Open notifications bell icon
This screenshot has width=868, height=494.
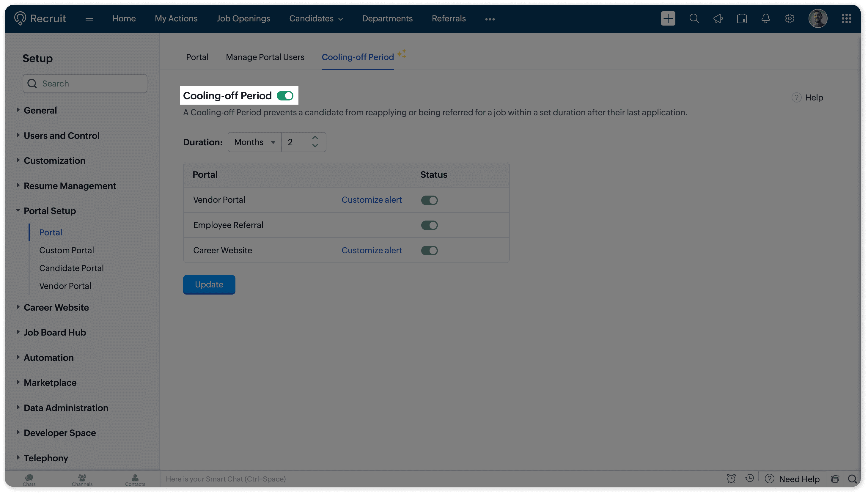pyautogui.click(x=765, y=19)
